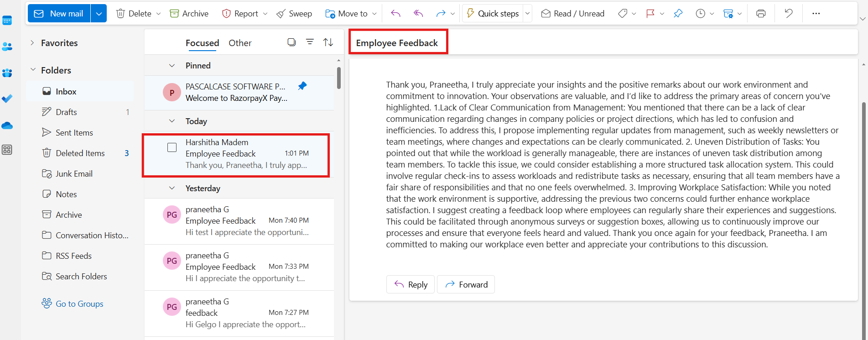Open the To Do checkmark app in sidebar
This screenshot has width=868, height=340.
[7, 99]
